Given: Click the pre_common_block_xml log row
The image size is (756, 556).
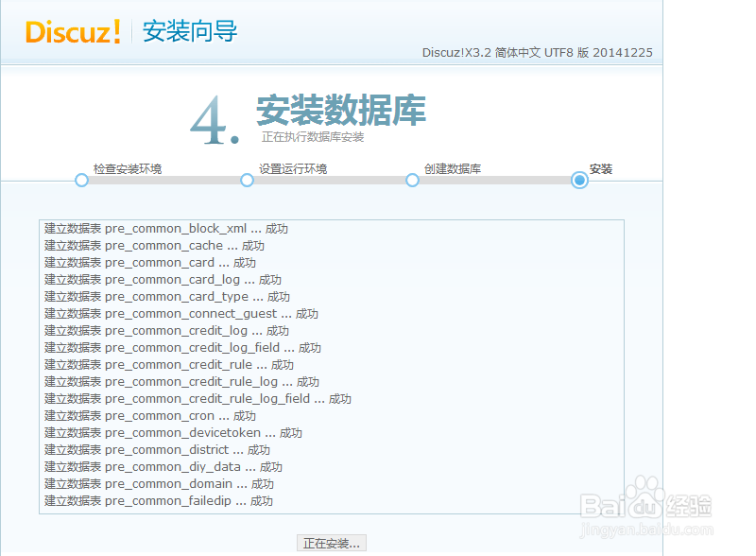Looking at the screenshot, I should [166, 229].
